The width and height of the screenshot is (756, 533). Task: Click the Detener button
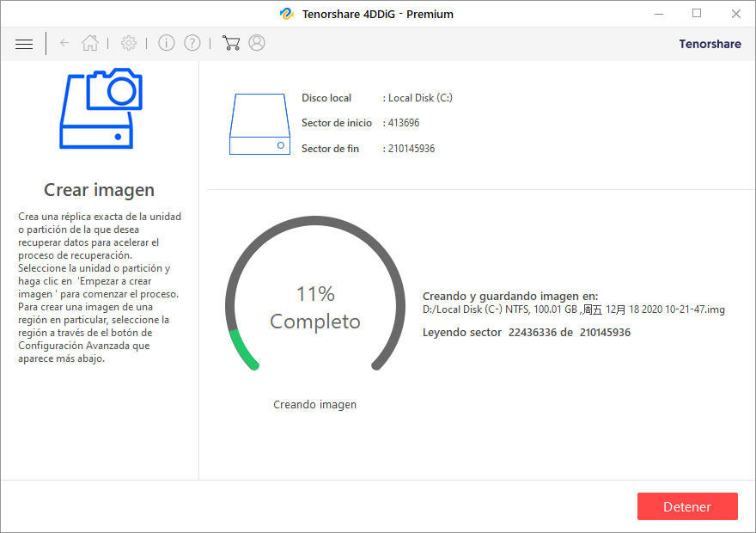click(687, 506)
